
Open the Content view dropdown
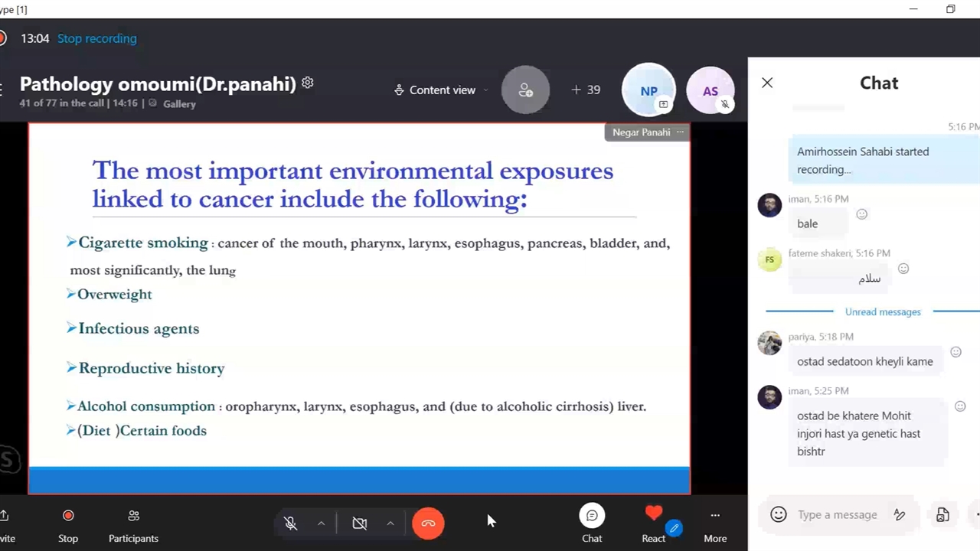pos(442,90)
